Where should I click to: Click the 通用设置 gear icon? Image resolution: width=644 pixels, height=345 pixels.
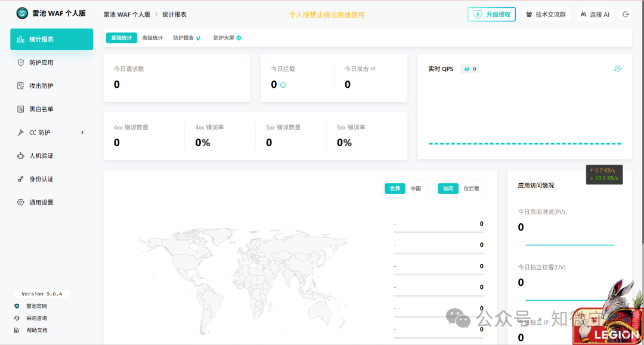pyautogui.click(x=20, y=202)
